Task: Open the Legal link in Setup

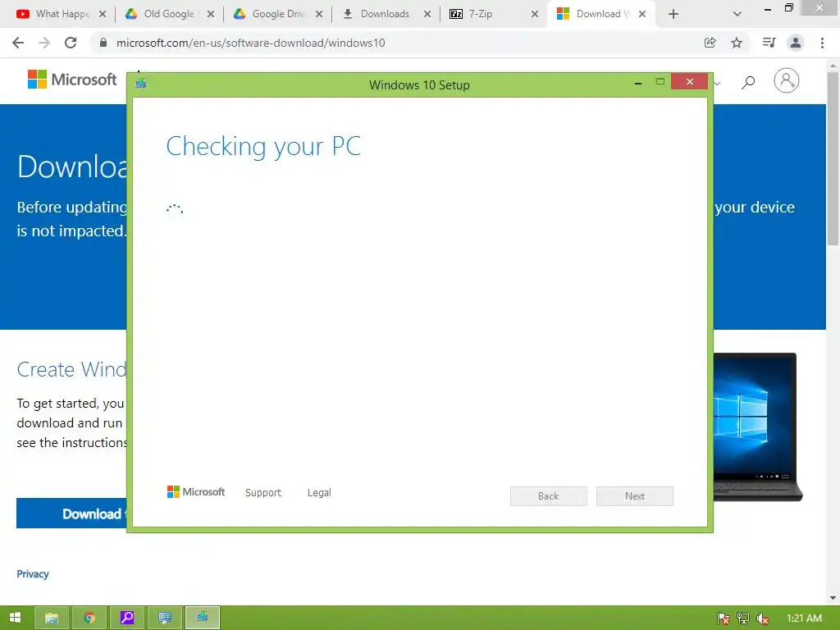Action: point(319,492)
